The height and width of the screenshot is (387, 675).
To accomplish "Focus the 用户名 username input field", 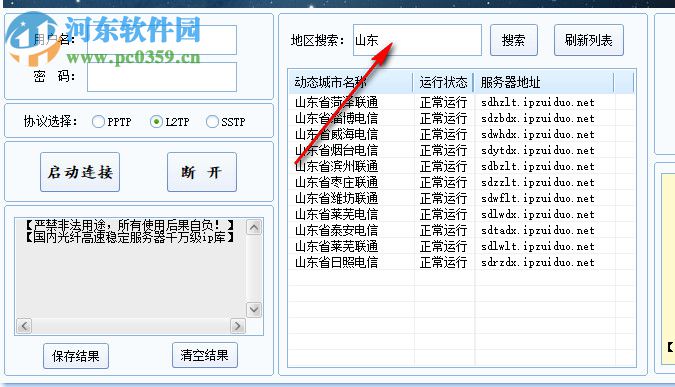I will point(162,40).
